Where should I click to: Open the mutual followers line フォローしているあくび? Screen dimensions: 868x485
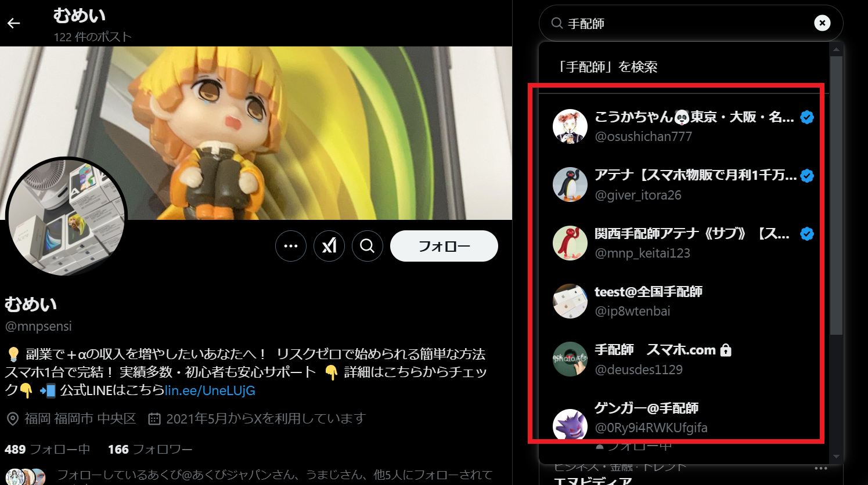(x=275, y=475)
